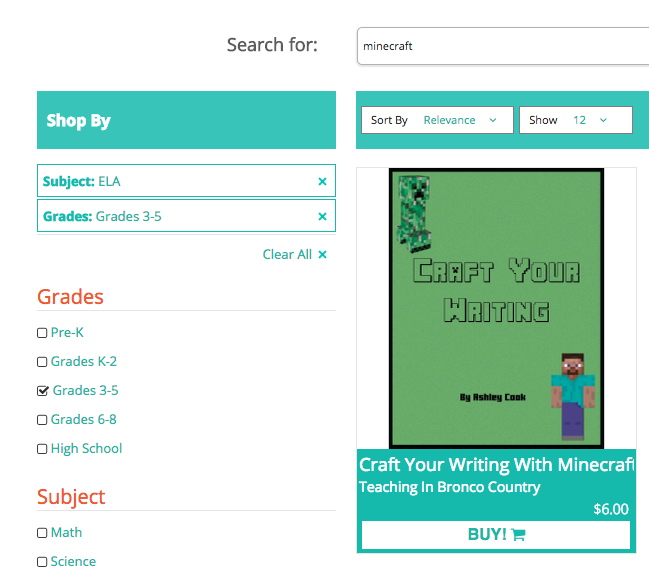Click the search field containing minecraft
The height and width of the screenshot is (574, 649).
[503, 46]
